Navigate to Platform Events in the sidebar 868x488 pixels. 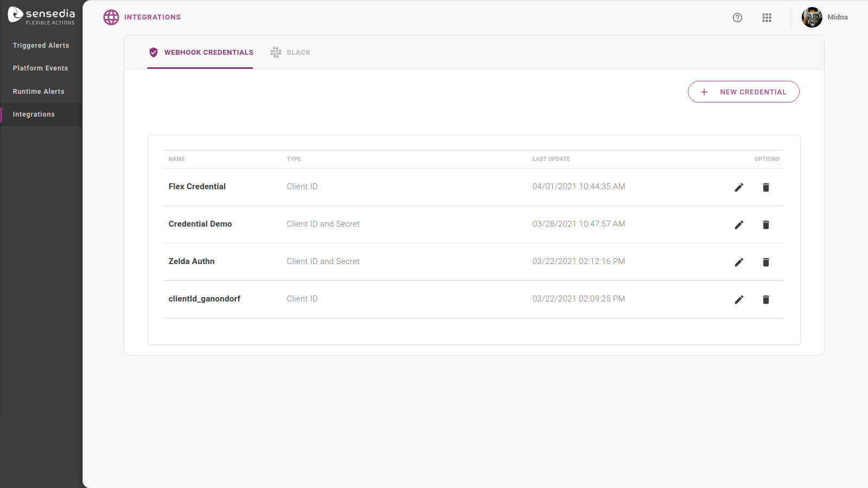coord(40,68)
